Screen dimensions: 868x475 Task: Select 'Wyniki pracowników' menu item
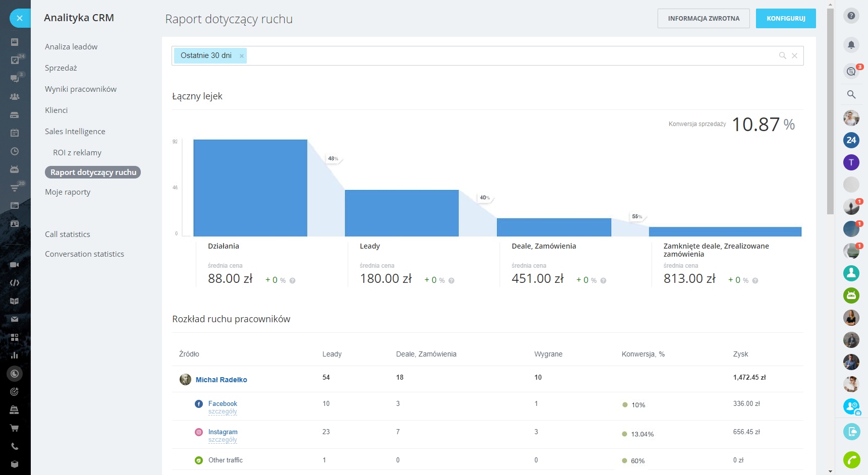click(81, 89)
